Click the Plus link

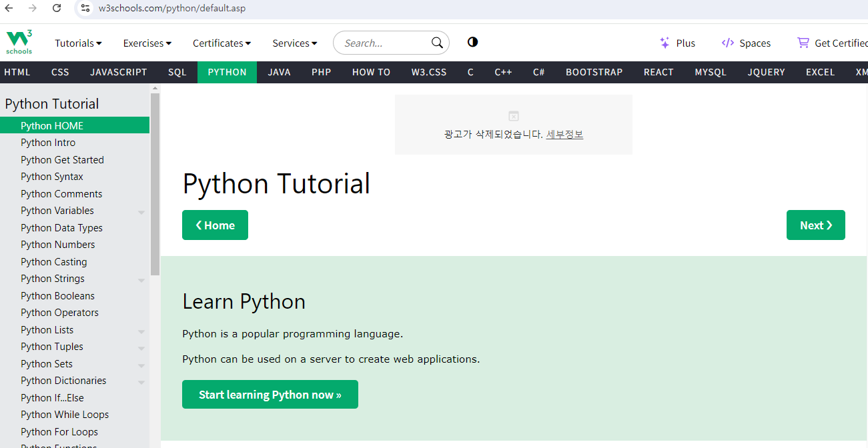coord(685,43)
